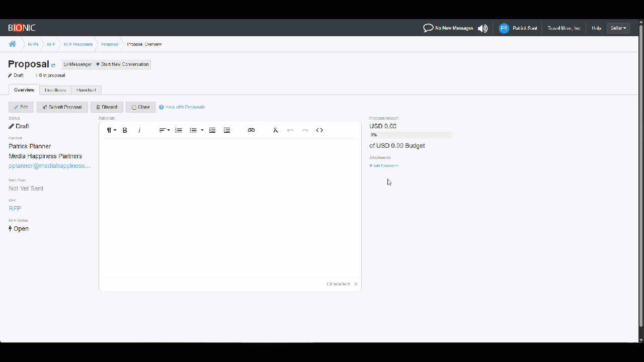Increase indent in the rationale editor
This screenshot has width=644, height=362.
coord(227,130)
